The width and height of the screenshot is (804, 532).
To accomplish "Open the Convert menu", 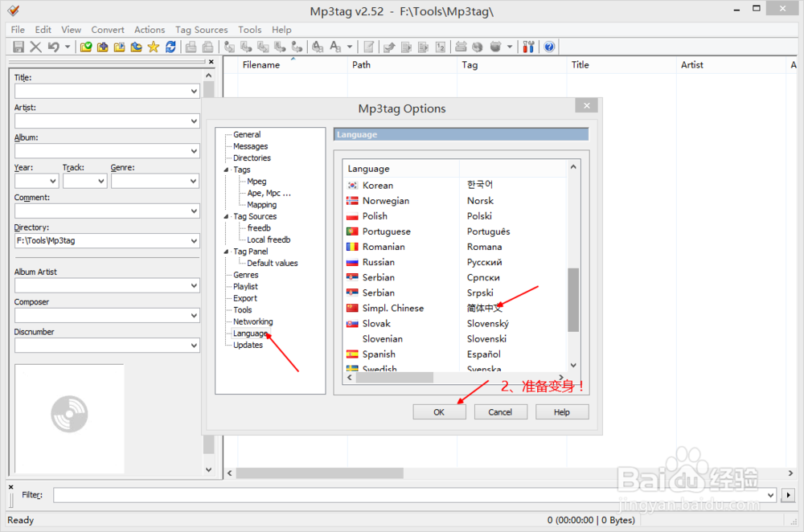I will coord(108,30).
